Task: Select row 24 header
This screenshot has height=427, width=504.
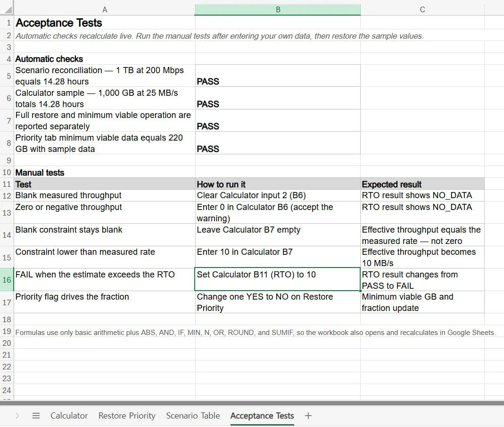Action: [x=7, y=390]
